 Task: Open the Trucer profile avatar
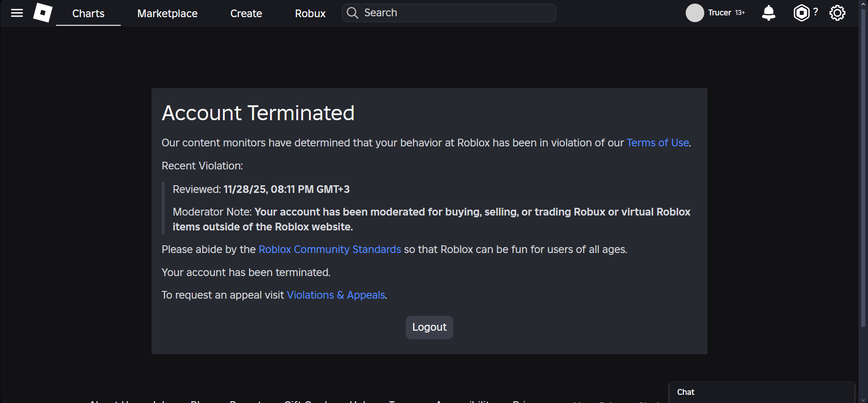click(695, 13)
